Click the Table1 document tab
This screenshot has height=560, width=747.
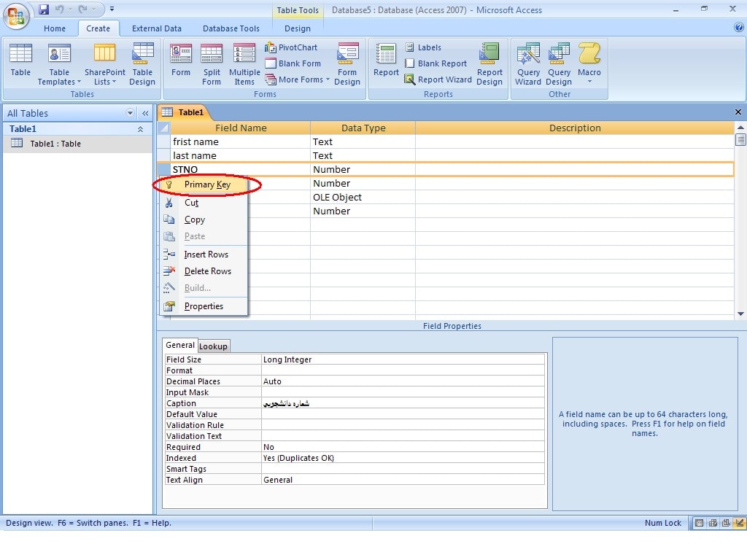[x=185, y=112]
